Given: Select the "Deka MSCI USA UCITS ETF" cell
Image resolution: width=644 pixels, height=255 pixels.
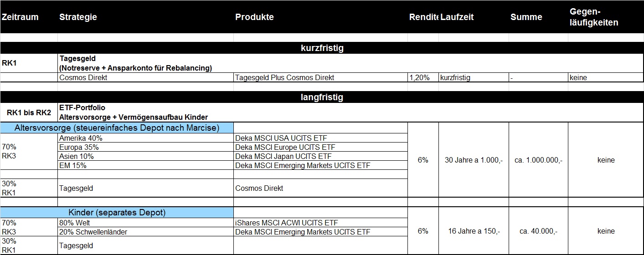Looking at the screenshot, I should (281, 138).
